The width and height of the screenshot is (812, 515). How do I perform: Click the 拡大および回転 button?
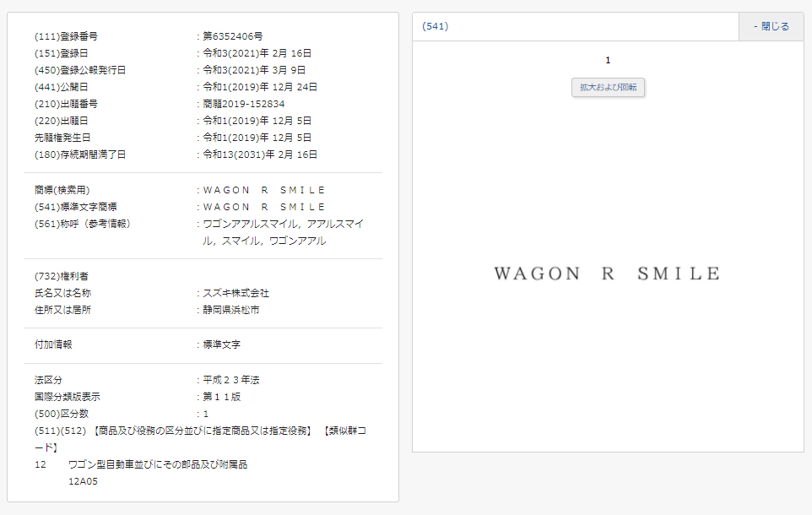point(608,87)
